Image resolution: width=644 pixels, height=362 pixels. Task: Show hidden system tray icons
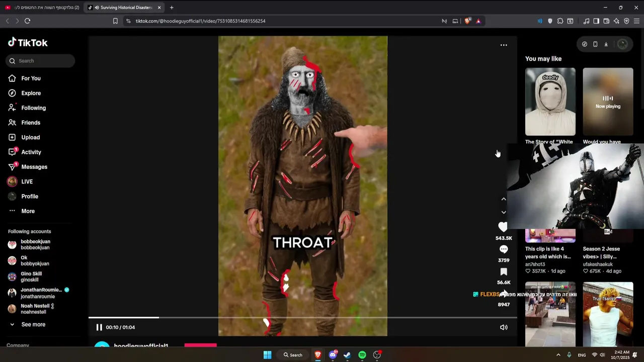pyautogui.click(x=558, y=355)
